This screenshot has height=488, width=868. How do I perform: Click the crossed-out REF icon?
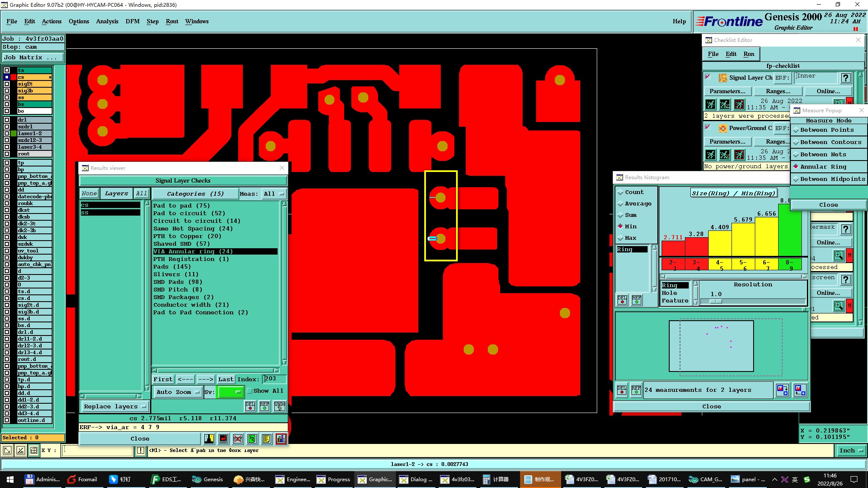pyautogui.click(x=238, y=439)
